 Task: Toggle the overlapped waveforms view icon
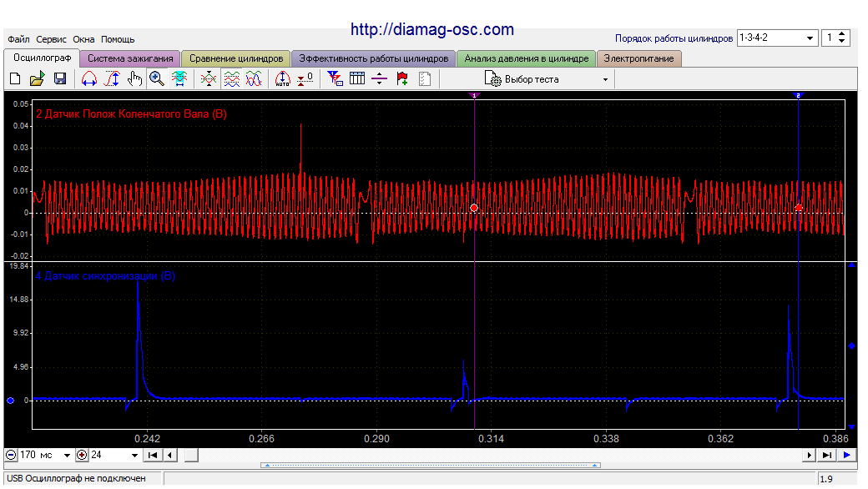click(x=254, y=79)
